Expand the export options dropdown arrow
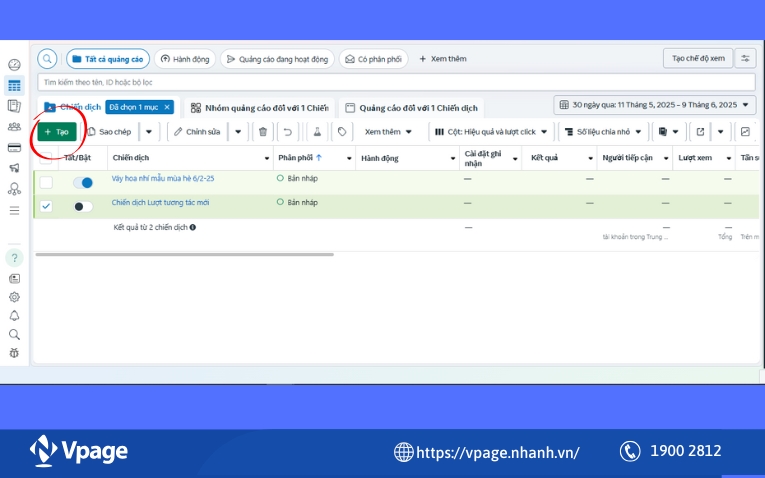Screen dimensions: 765x478 click(x=720, y=132)
